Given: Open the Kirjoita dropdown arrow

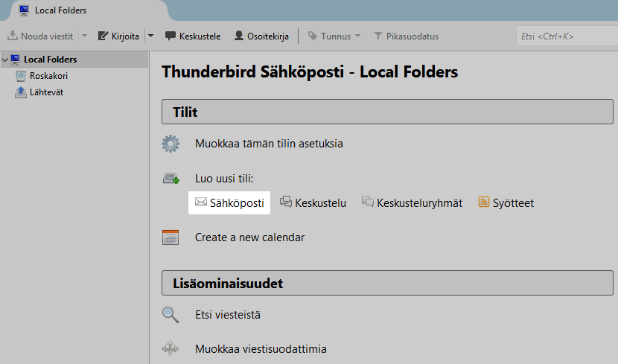Looking at the screenshot, I should (150, 36).
